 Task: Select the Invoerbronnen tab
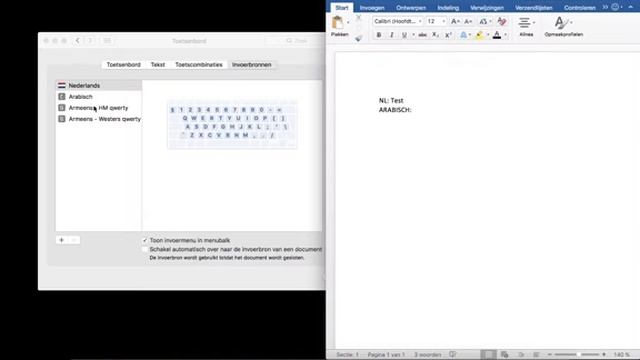(251, 64)
